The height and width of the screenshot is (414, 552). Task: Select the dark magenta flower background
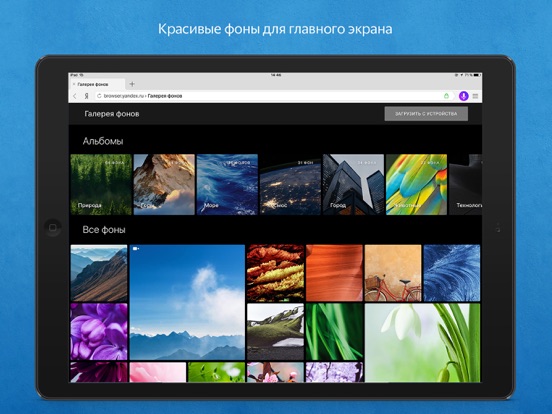[x=99, y=372]
